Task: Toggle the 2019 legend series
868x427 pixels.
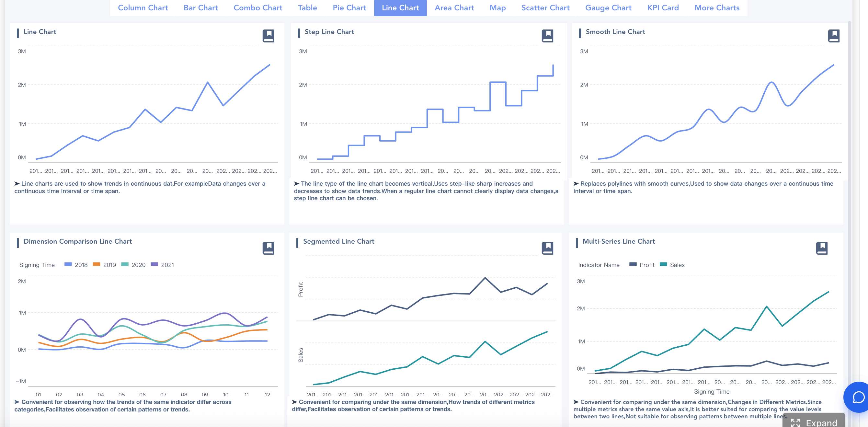Action: pyautogui.click(x=104, y=265)
